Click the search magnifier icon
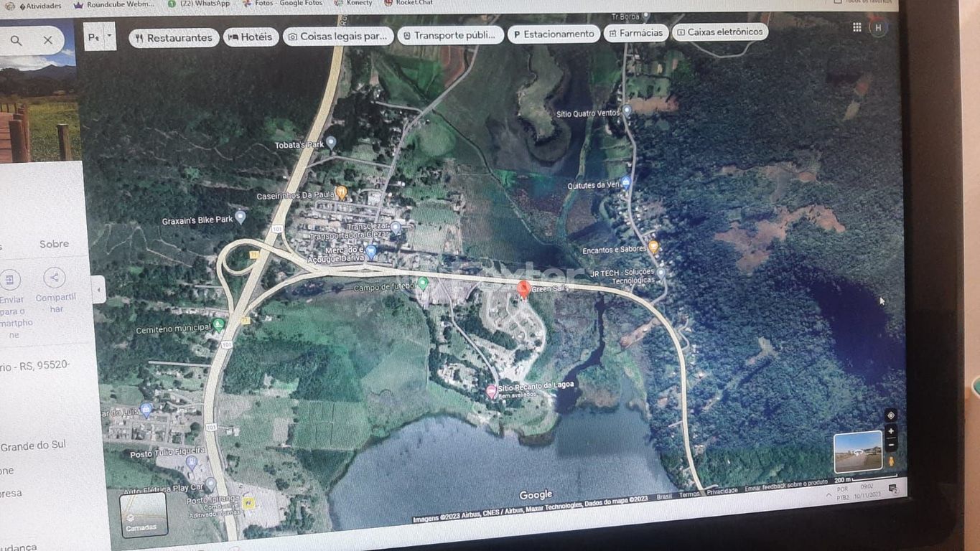 coord(16,41)
